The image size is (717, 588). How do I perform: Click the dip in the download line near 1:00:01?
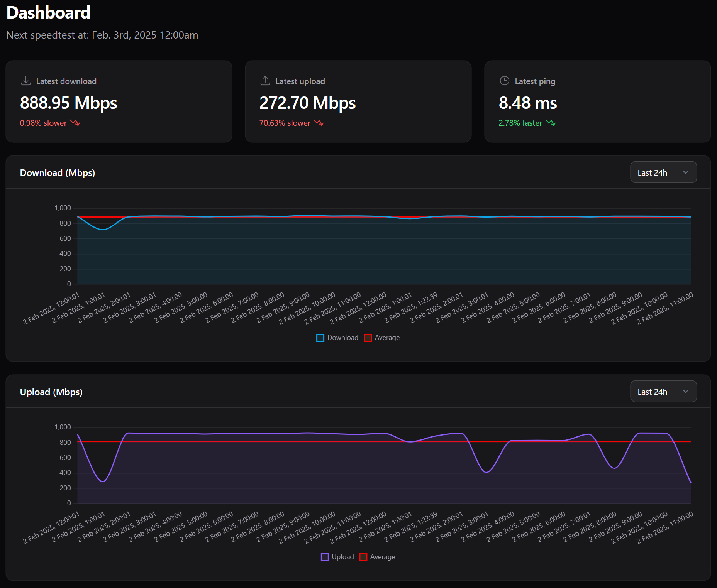pyautogui.click(x=103, y=230)
